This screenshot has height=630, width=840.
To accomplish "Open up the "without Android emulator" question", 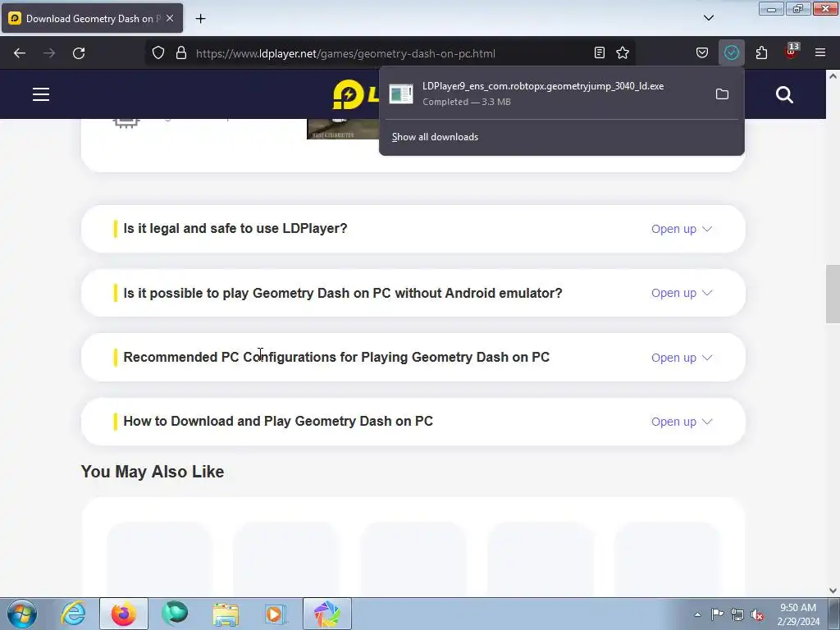I will click(x=682, y=293).
